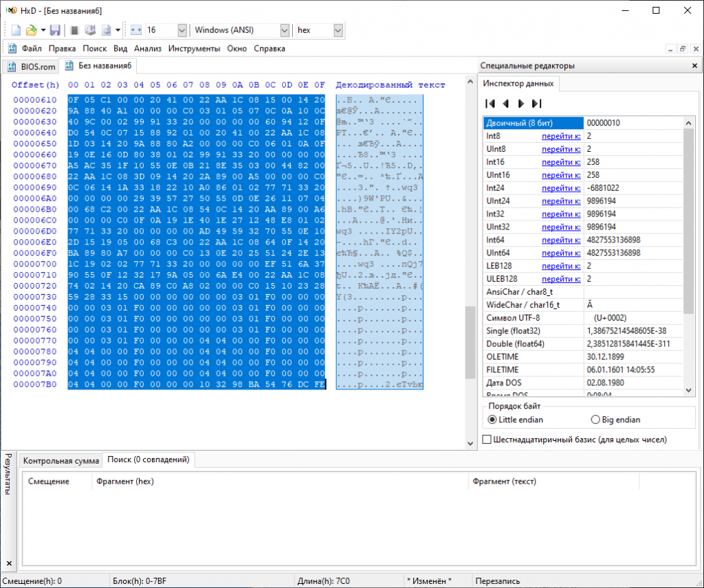
Task: Click 'перейти к:' link for Int32
Action: pyautogui.click(x=561, y=214)
